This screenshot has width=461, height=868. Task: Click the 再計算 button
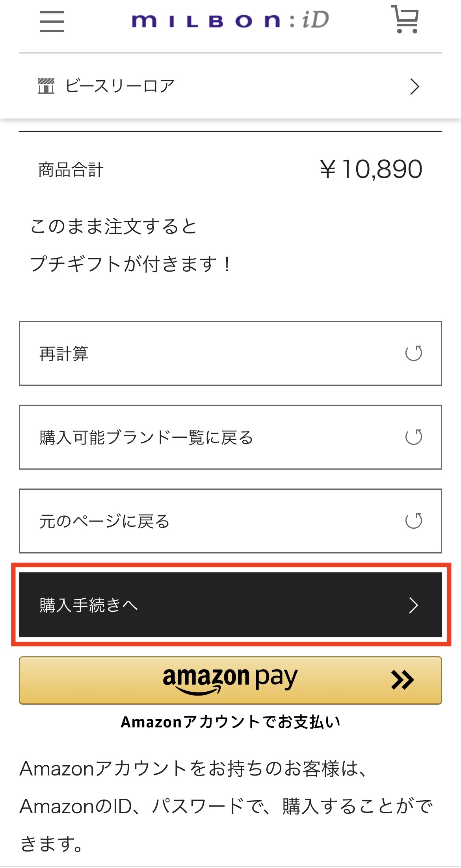230,353
